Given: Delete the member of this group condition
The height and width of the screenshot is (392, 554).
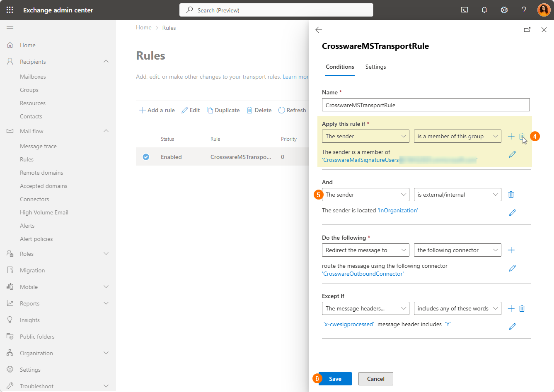Looking at the screenshot, I should tap(522, 136).
